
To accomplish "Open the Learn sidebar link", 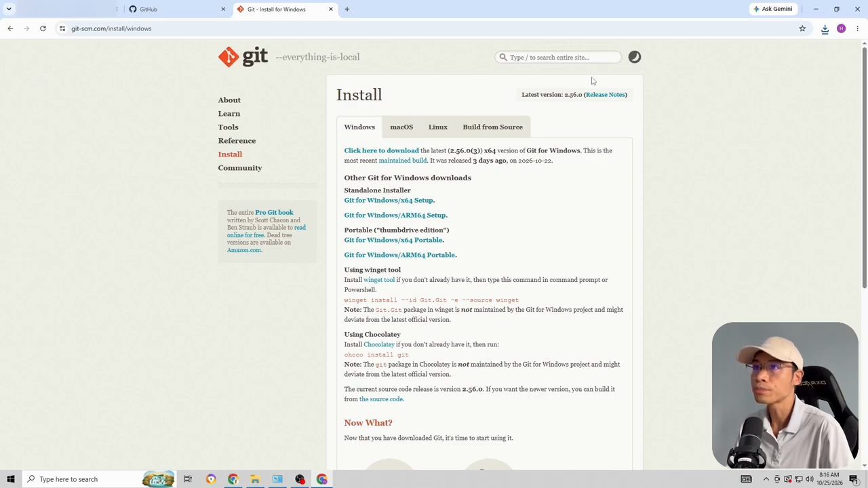I will tap(229, 114).
